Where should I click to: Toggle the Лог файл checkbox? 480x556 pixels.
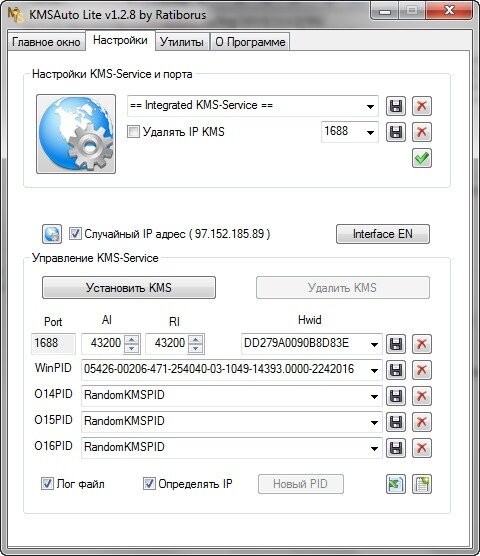(48, 483)
